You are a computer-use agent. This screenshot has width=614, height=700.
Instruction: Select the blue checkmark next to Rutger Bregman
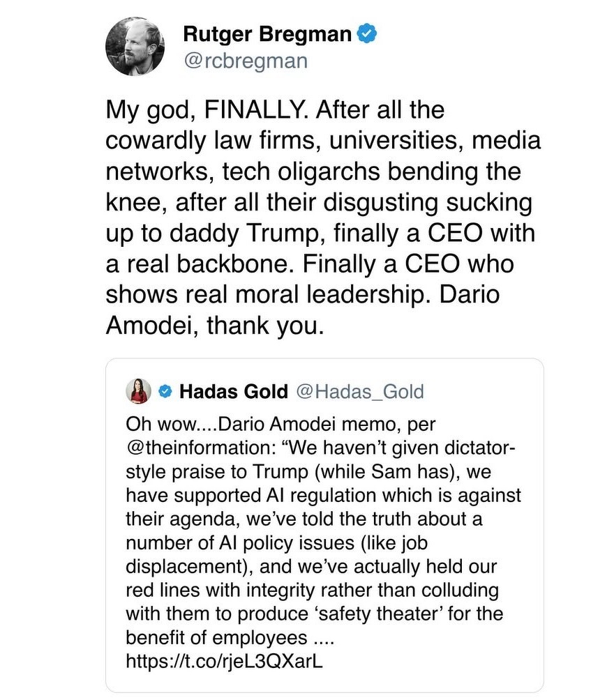(367, 33)
